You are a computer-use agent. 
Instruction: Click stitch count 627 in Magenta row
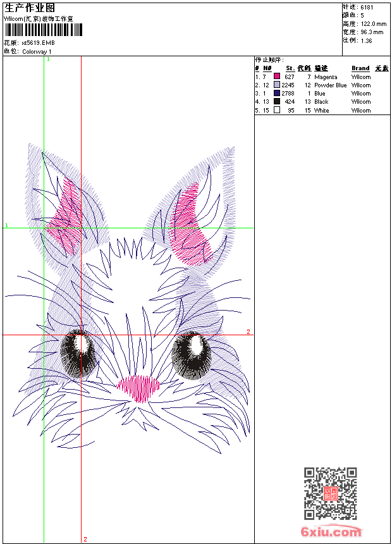290,77
